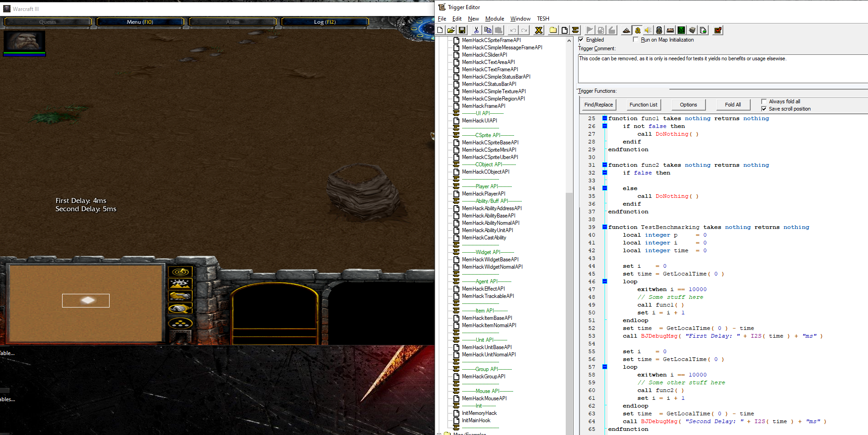
Task: Click the Paste toolbar icon
Action: pyautogui.click(x=499, y=30)
